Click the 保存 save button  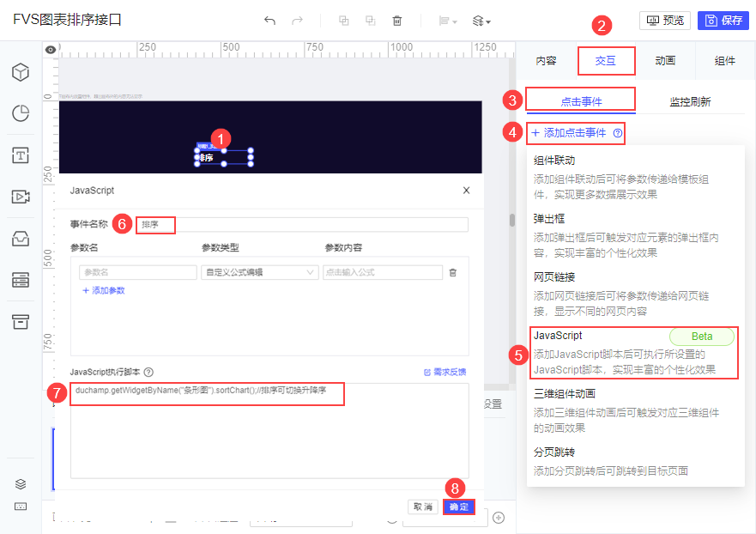pos(723,21)
